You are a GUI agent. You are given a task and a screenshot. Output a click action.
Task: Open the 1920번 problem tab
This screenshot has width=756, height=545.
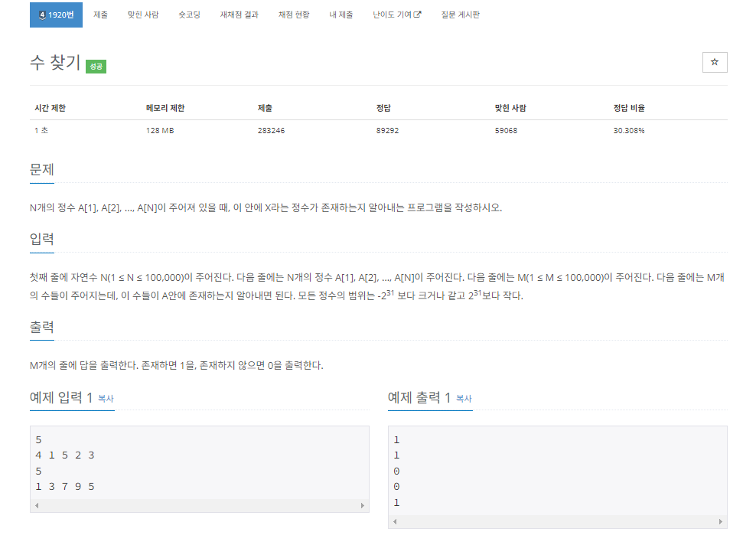tap(56, 15)
